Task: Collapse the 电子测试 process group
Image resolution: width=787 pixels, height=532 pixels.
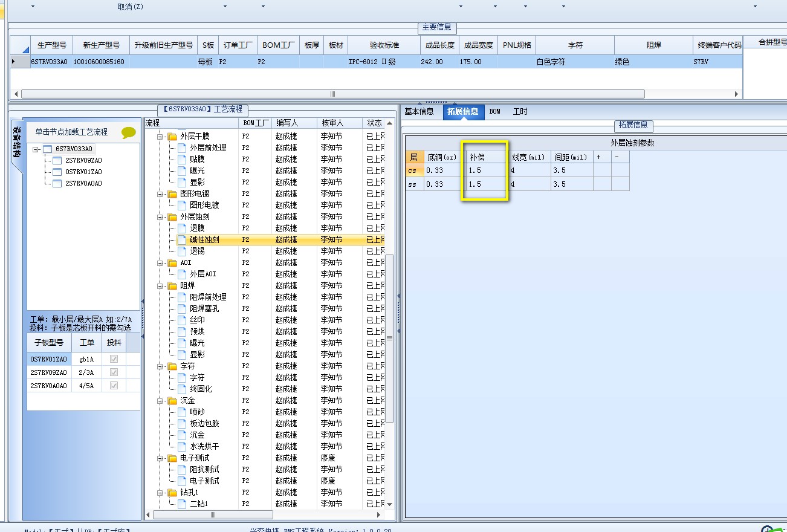Action: coord(161,458)
